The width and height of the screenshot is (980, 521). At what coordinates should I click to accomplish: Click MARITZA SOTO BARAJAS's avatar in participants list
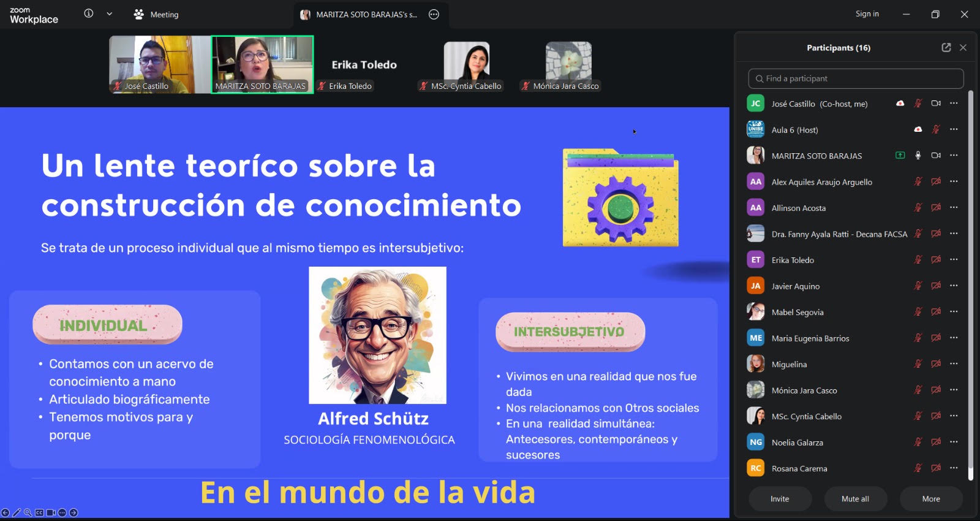pyautogui.click(x=756, y=156)
